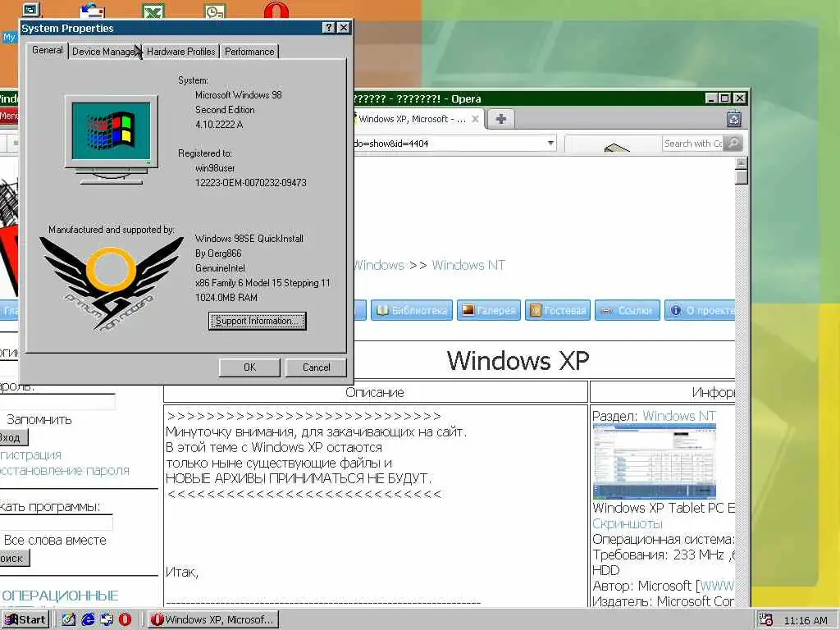Click the Запомнить remember-me label
This screenshot has width=840, height=630.
click(39, 419)
